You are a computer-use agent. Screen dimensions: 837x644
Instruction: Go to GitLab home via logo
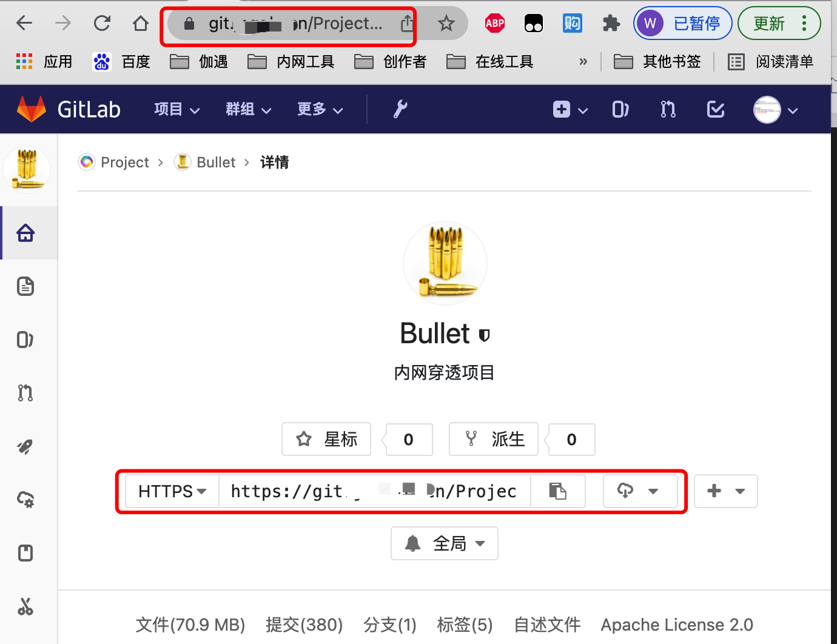click(69, 109)
